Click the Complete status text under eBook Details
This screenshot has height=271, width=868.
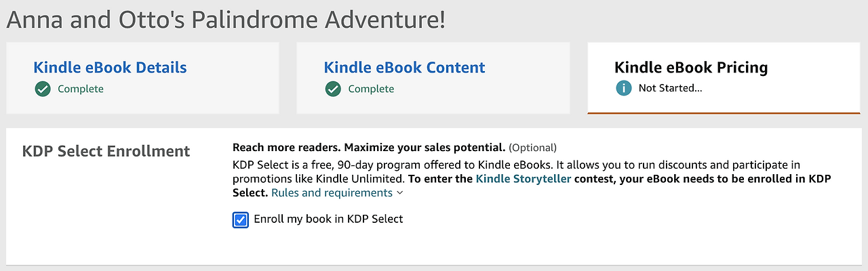pos(81,89)
